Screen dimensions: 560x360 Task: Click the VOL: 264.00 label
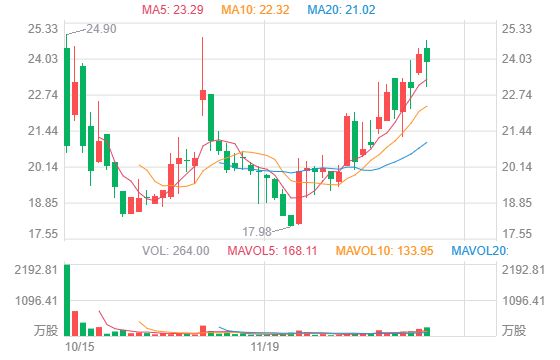coord(176,250)
